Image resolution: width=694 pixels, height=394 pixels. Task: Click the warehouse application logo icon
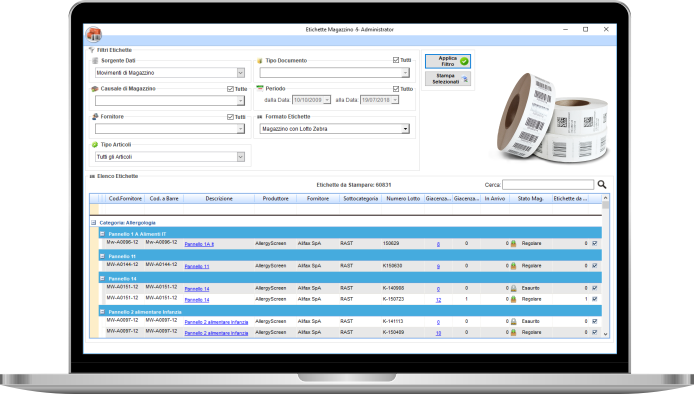(94, 34)
